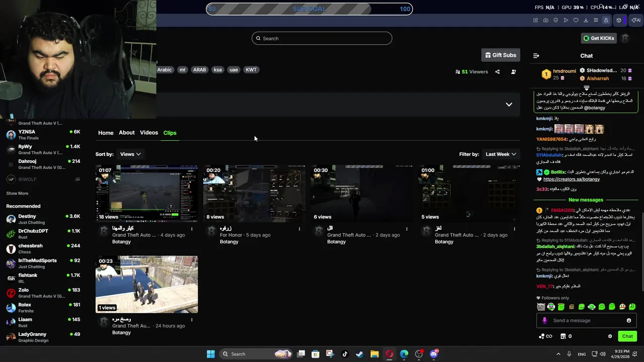Switch to the About tab
The width and height of the screenshot is (644, 362).
(127, 133)
